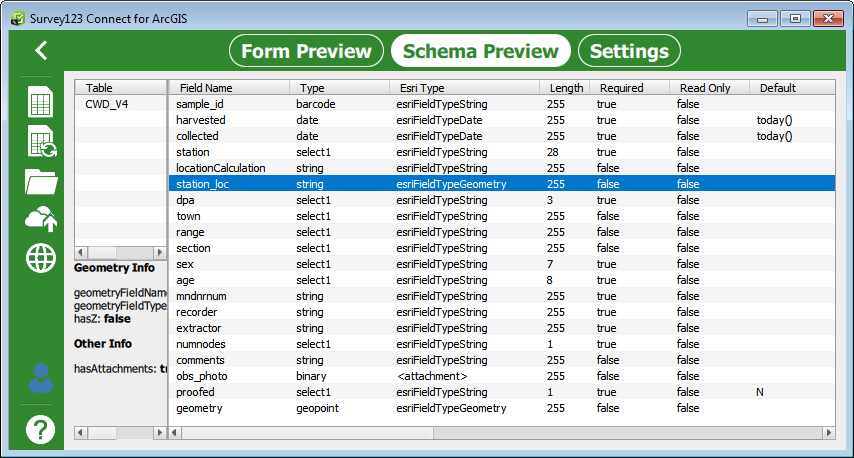Click the geopoint type cell
The width and height of the screenshot is (854, 458).
[x=318, y=408]
